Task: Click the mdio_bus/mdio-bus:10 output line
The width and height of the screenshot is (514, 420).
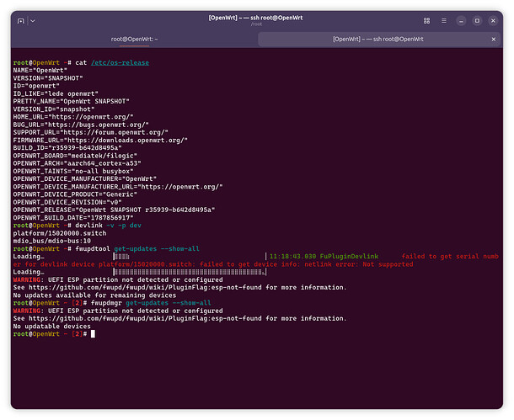Action: (51, 241)
